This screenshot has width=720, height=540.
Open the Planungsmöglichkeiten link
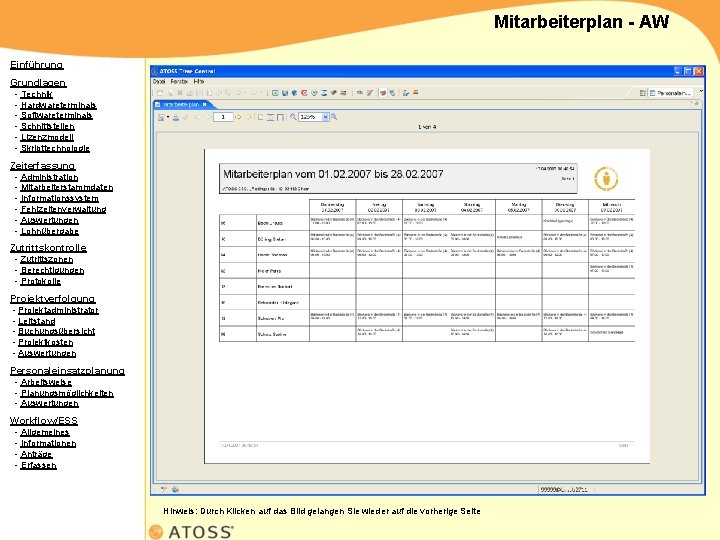pyautogui.click(x=67, y=393)
